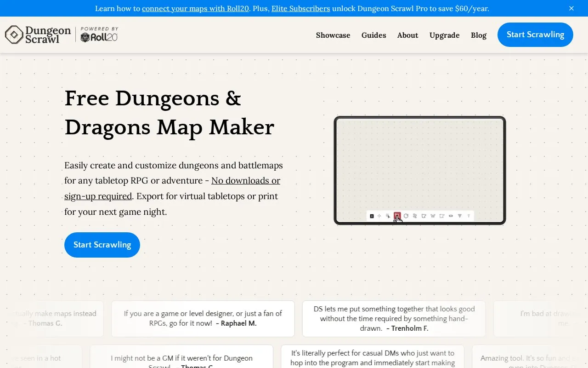Viewport: 588px width, 368px height.
Task: Close the top announcement banner
Action: 571,8
